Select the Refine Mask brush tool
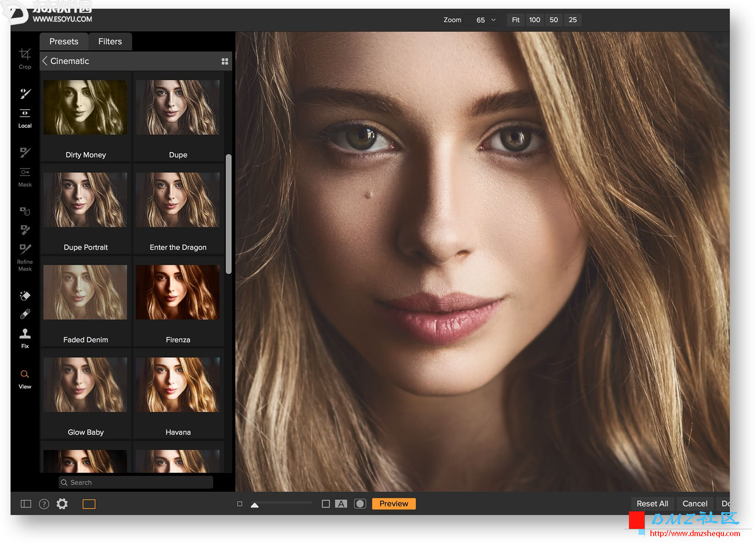 tap(25, 249)
